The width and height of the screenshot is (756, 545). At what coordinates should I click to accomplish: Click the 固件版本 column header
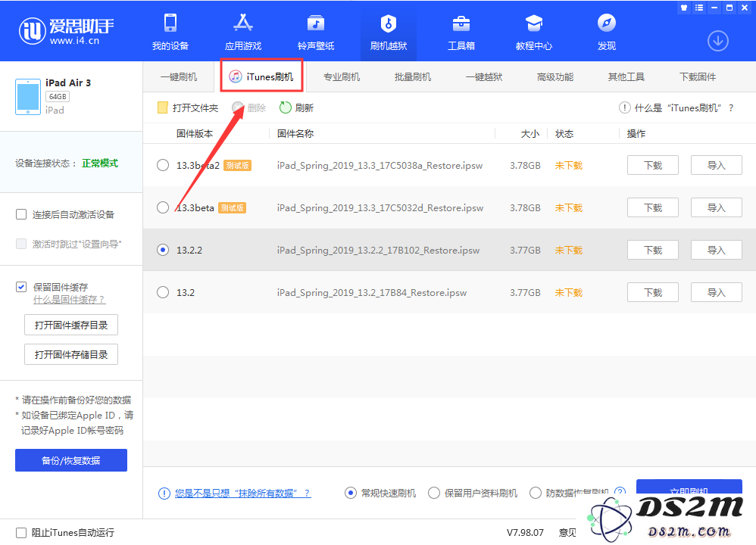(195, 133)
